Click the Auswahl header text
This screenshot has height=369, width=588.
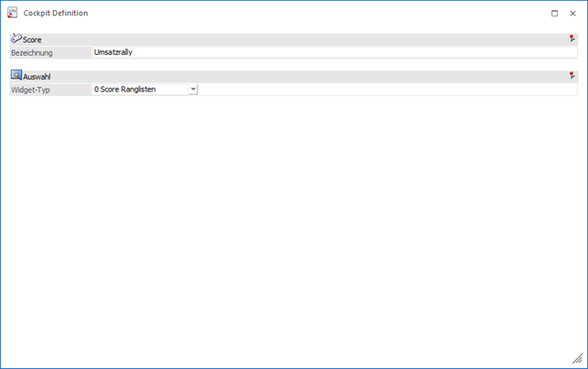(x=37, y=77)
